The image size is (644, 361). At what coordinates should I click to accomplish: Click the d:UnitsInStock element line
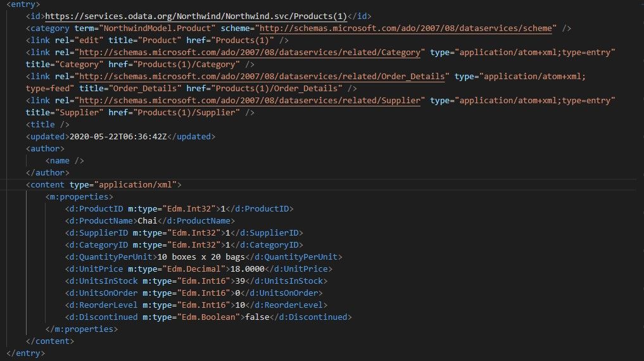[x=196, y=281]
